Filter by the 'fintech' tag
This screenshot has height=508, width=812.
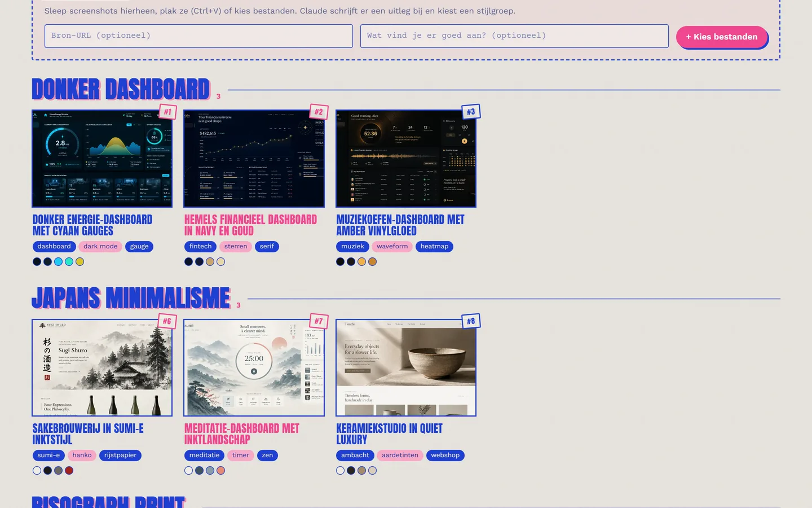tap(200, 247)
